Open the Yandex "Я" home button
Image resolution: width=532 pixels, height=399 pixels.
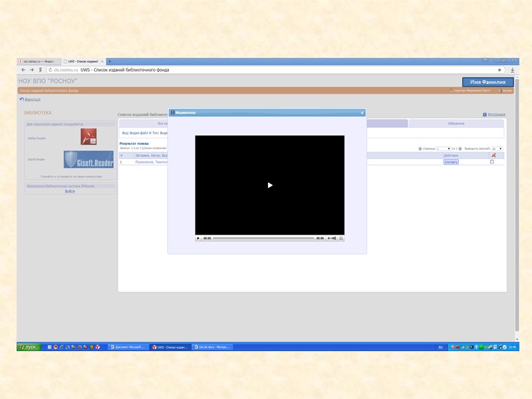click(x=40, y=70)
